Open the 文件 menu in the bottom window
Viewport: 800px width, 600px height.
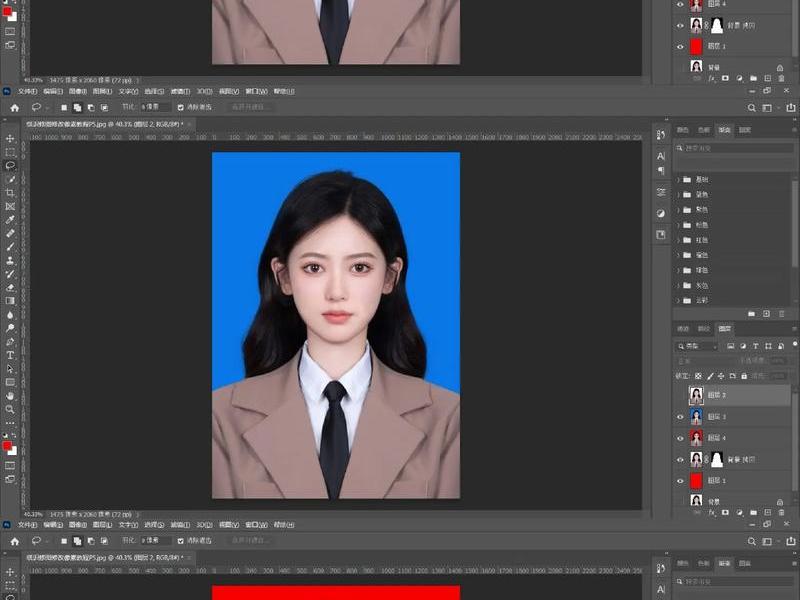[28, 524]
